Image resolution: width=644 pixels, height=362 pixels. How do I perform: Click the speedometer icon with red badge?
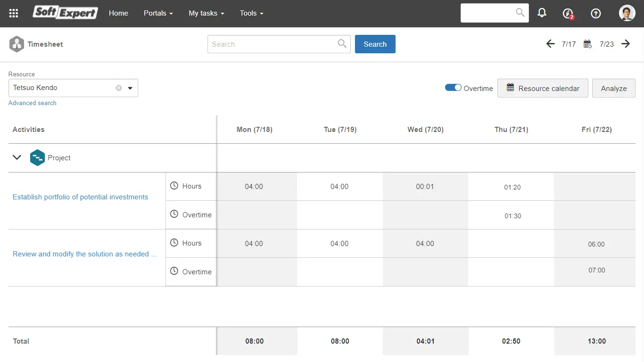(568, 14)
